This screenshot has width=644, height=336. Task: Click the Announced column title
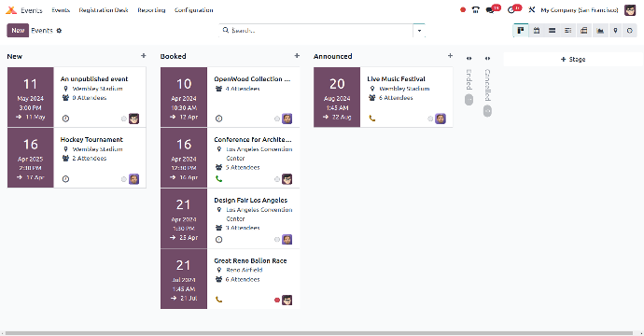332,56
